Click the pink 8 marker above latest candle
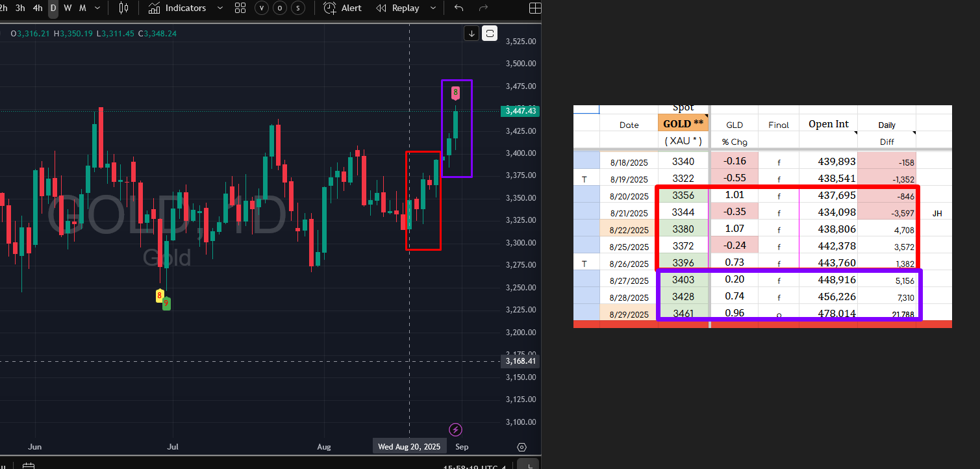This screenshot has height=469, width=980. [x=455, y=92]
